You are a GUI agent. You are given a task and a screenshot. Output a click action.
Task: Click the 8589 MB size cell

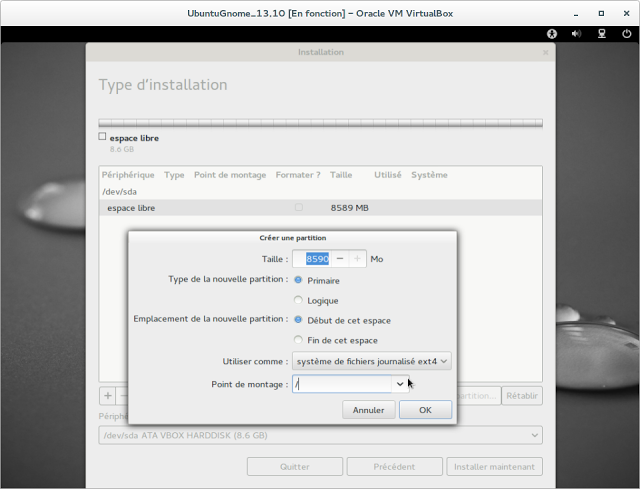[349, 208]
